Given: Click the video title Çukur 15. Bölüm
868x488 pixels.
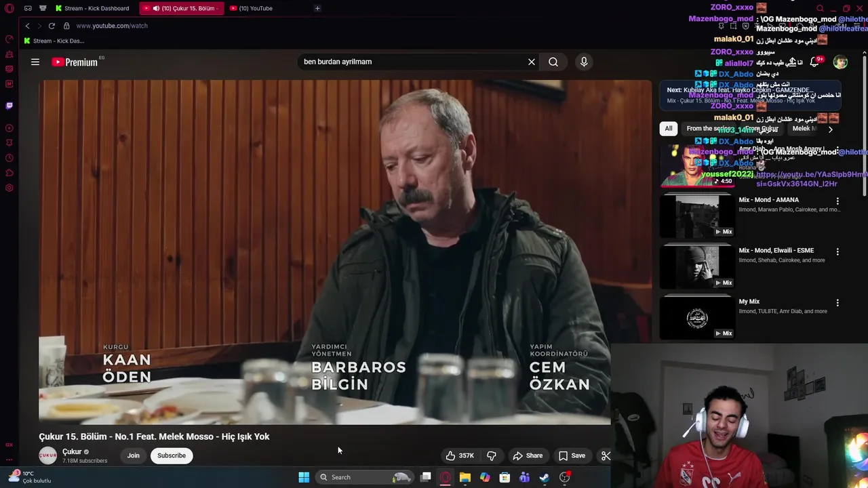Looking at the screenshot, I should click(x=154, y=436).
